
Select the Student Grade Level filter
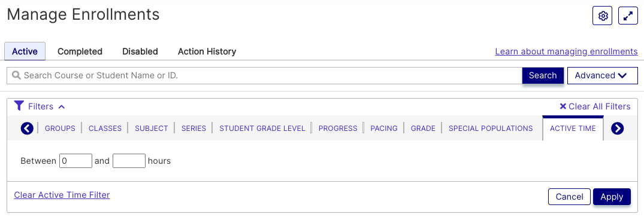click(x=262, y=128)
